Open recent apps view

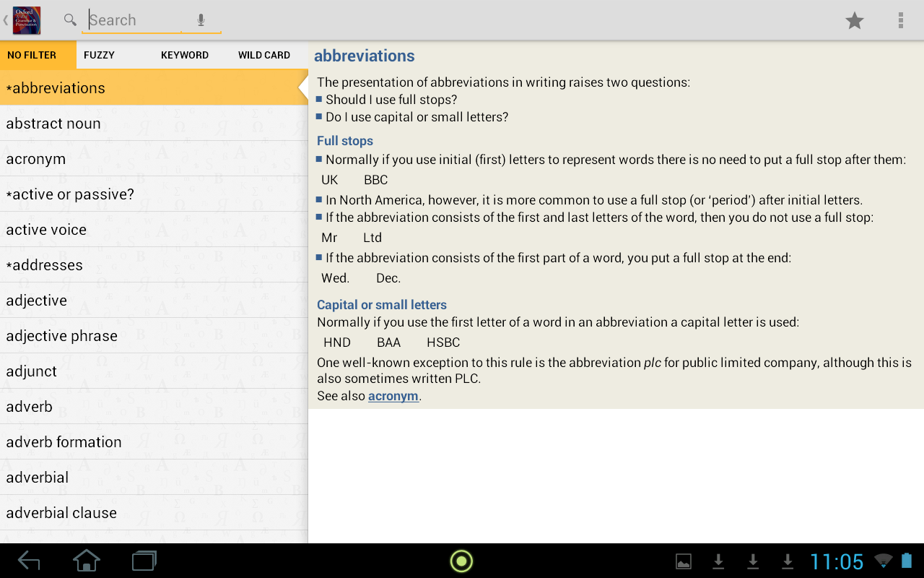pos(144,561)
